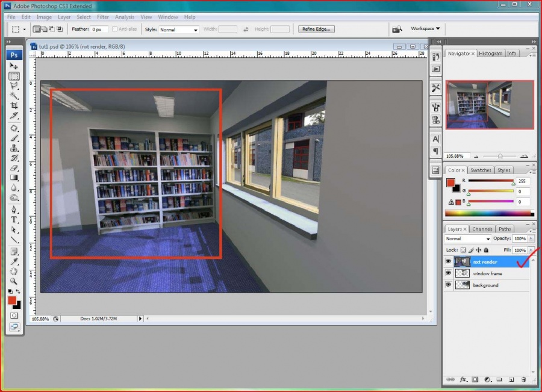Switch to the Channels tab
This screenshot has width=542, height=392.
tap(482, 229)
